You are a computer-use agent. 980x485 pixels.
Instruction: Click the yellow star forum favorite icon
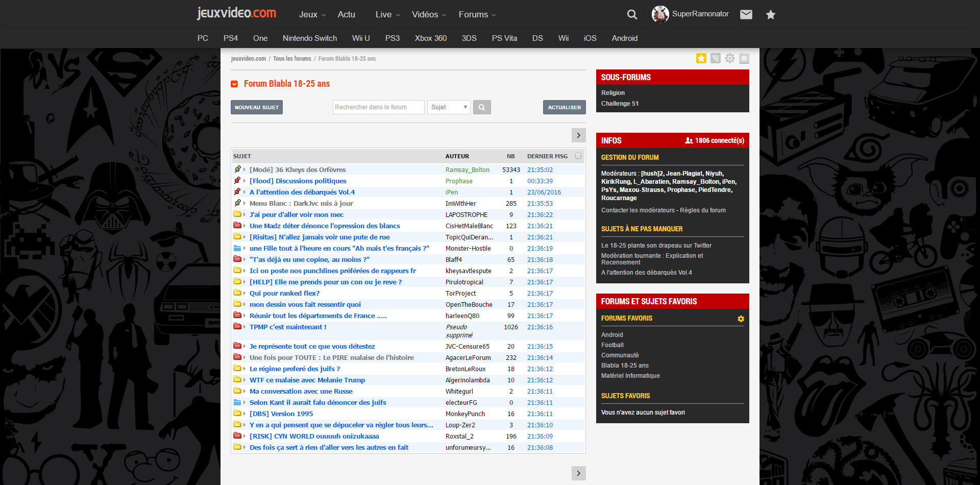701,58
